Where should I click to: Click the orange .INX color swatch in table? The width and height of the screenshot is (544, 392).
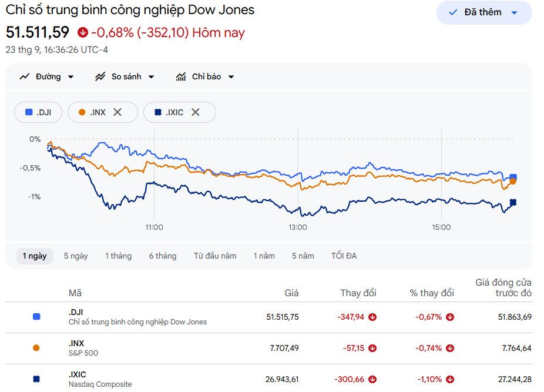click(36, 348)
